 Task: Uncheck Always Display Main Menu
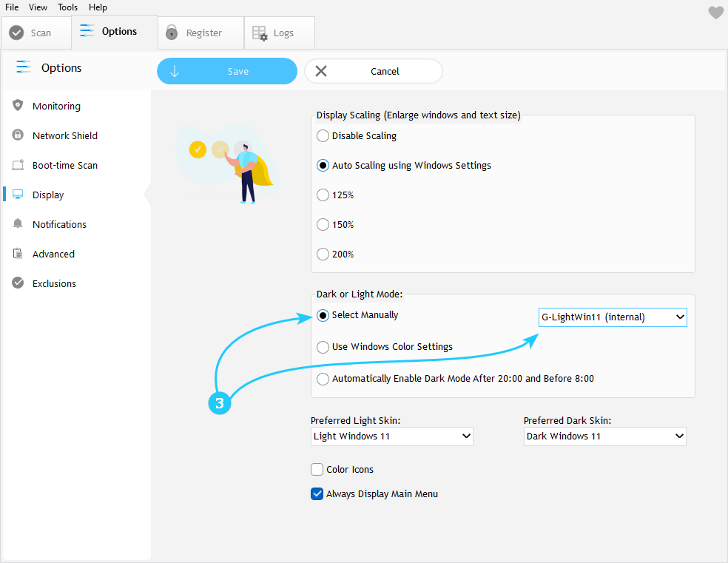[317, 494]
